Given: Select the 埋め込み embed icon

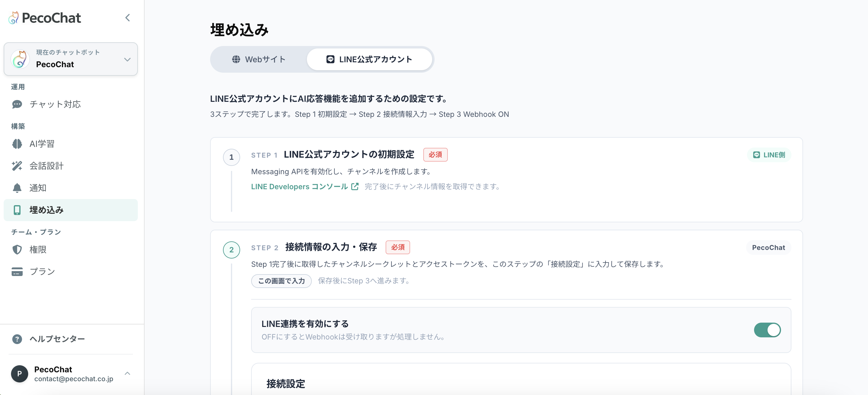Looking at the screenshot, I should pyautogui.click(x=17, y=210).
